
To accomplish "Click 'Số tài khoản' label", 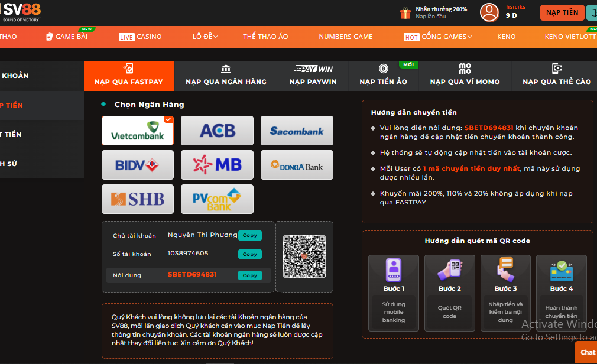I will pos(132,254).
